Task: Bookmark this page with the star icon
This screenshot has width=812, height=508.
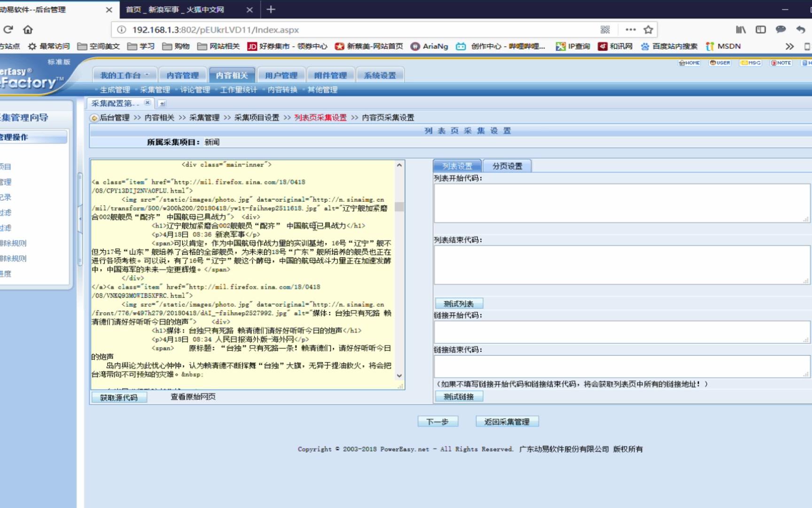Action: [x=648, y=30]
